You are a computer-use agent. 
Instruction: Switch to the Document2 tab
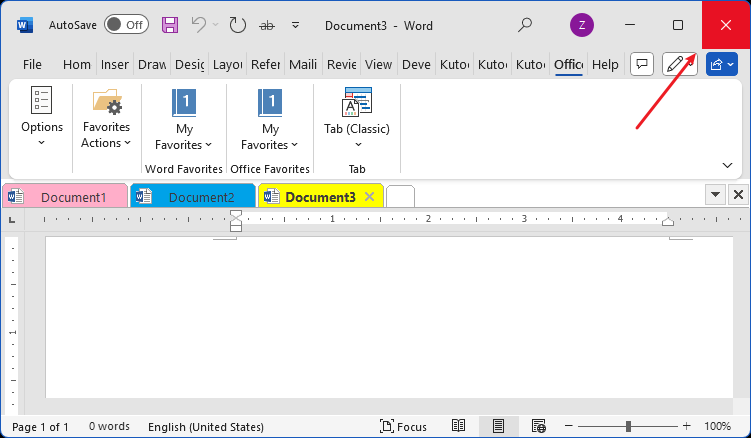point(192,197)
